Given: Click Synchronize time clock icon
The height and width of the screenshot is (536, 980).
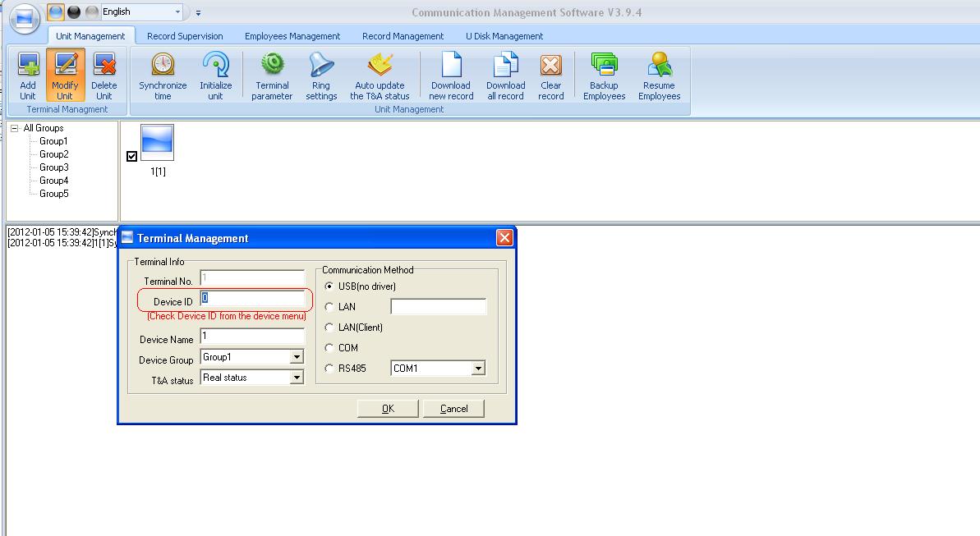Looking at the screenshot, I should pyautogui.click(x=163, y=66).
